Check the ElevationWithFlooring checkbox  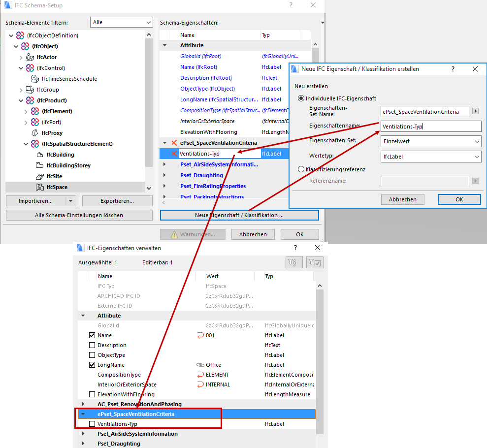point(92,394)
